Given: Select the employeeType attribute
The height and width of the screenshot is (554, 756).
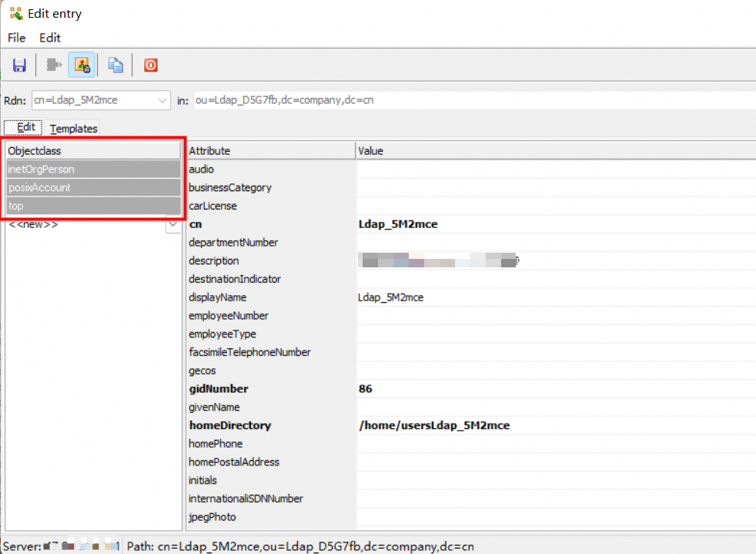Looking at the screenshot, I should click(x=222, y=334).
